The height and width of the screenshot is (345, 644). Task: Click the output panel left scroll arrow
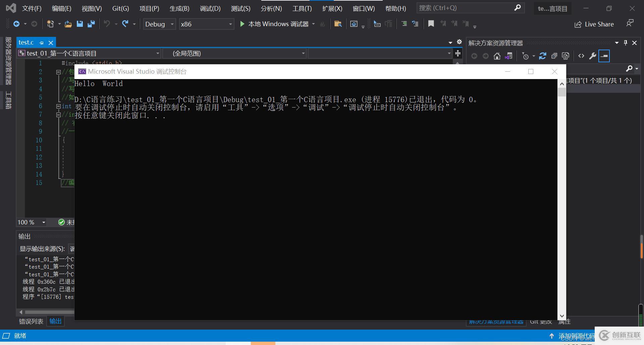[x=21, y=312]
